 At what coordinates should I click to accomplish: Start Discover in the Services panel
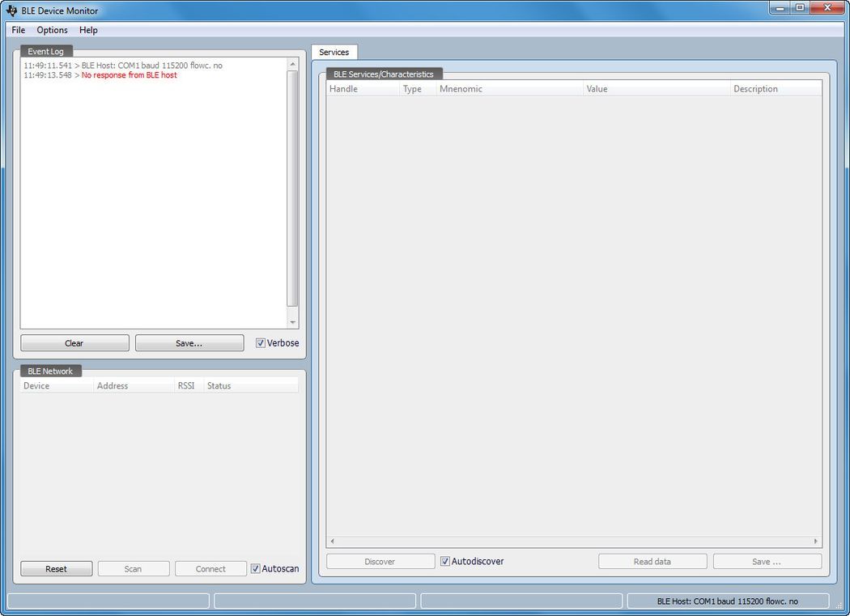pos(380,561)
